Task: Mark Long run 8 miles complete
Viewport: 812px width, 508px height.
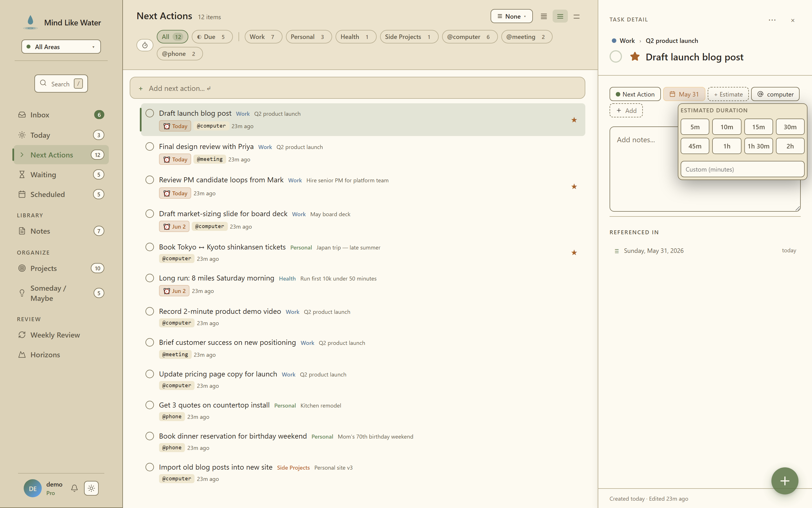Action: coord(150,278)
